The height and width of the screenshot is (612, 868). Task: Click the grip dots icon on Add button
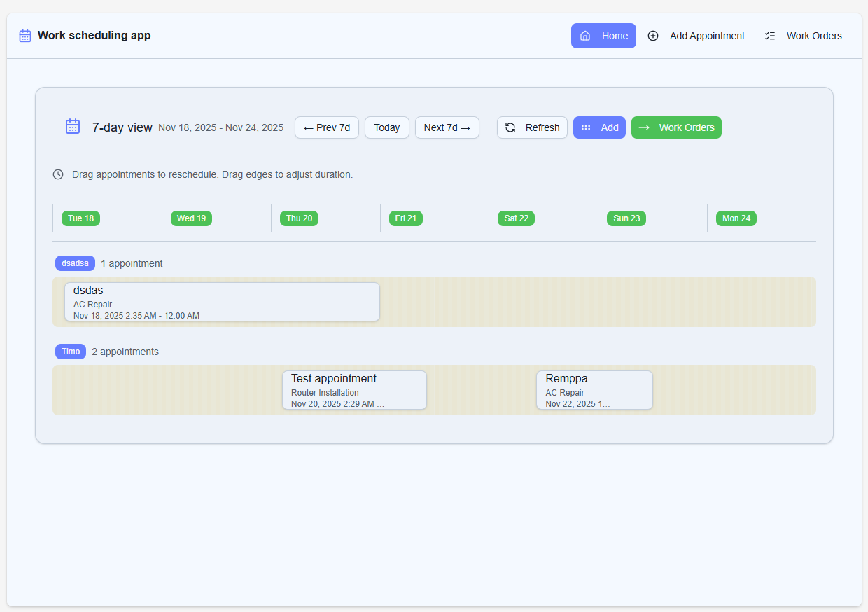pos(586,127)
